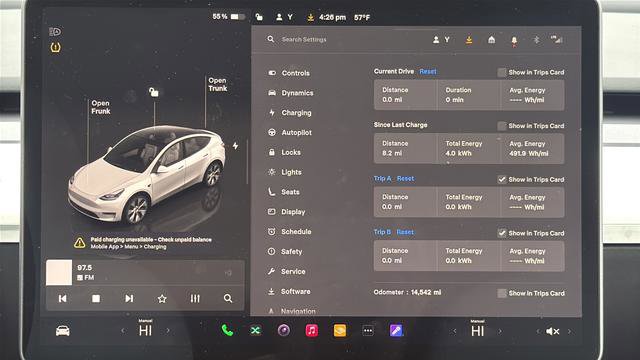Tap HomeLink garage icon
The width and height of the screenshot is (640, 360).
pos(491,40)
